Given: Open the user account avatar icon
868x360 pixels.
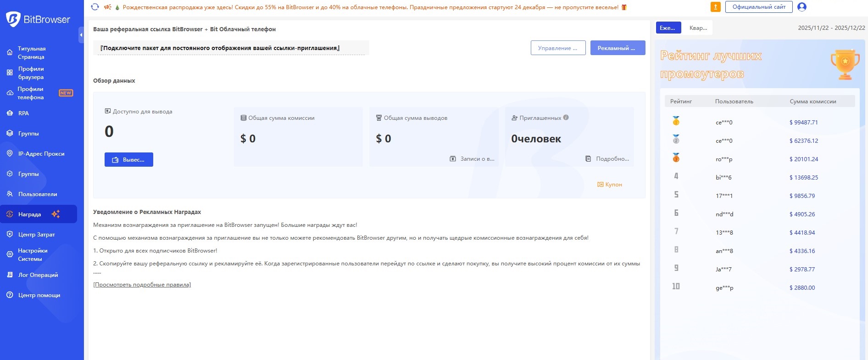Looking at the screenshot, I should pos(802,7).
